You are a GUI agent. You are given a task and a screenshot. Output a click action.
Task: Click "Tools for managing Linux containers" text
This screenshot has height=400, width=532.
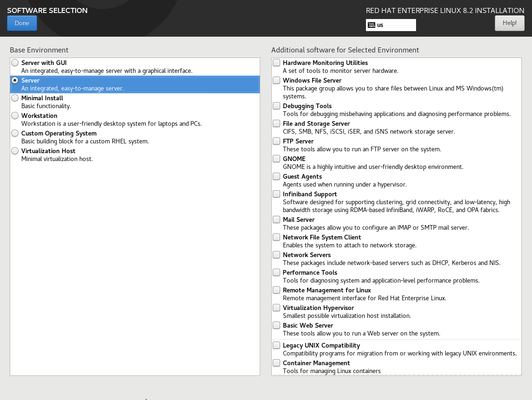click(x=332, y=371)
